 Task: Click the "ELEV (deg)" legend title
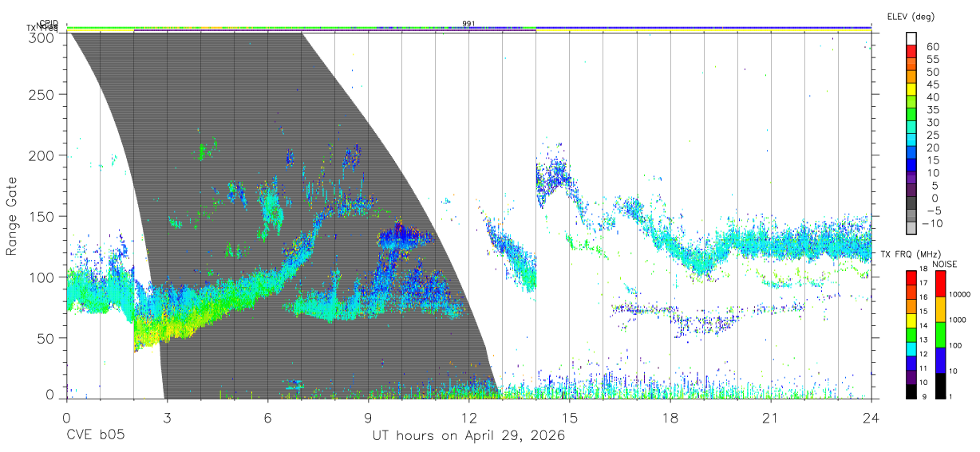[x=911, y=17]
